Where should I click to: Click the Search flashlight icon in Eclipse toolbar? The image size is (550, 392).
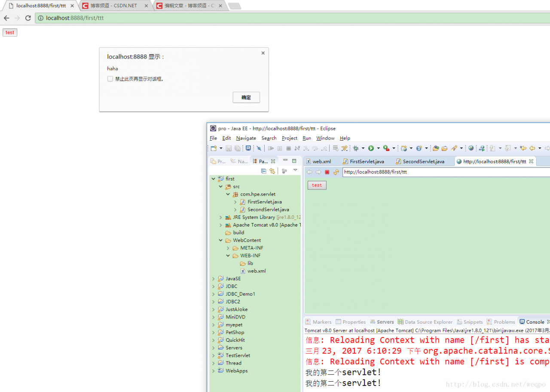454,148
